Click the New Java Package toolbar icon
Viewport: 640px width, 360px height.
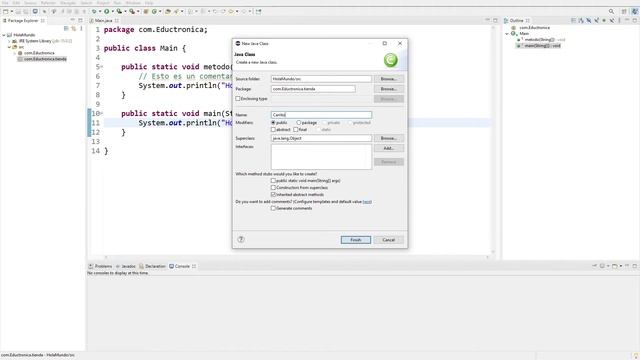[146, 11]
